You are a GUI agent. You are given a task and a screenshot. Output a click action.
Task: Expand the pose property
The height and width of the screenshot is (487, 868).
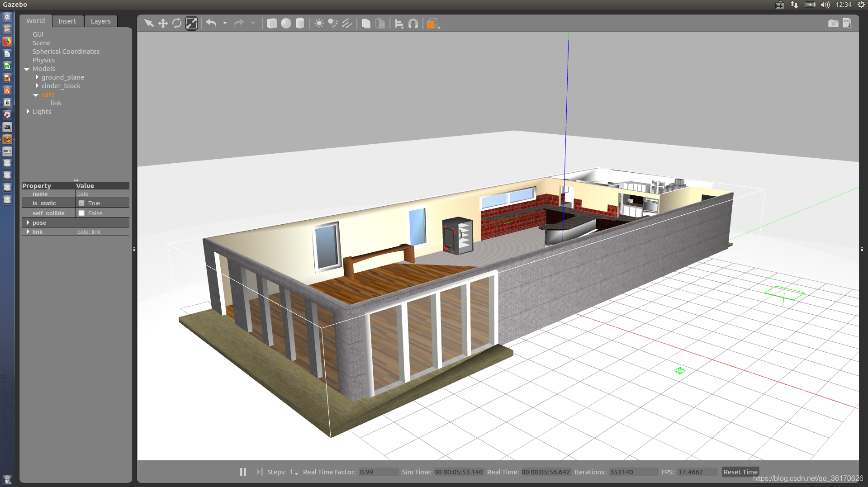(x=28, y=222)
